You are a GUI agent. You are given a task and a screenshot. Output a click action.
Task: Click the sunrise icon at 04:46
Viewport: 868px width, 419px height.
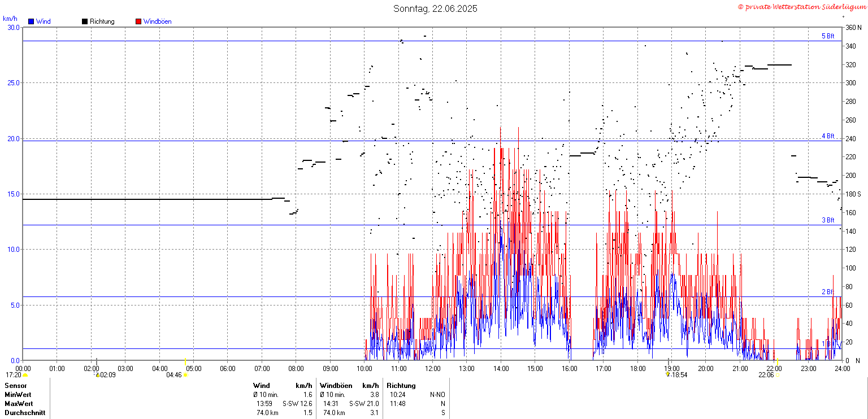(x=185, y=375)
